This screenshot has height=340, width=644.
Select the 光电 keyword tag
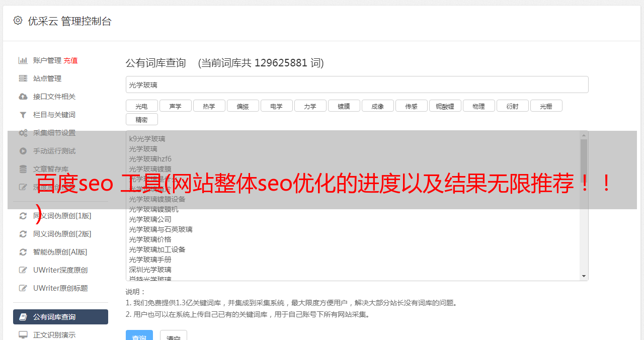pyautogui.click(x=141, y=106)
